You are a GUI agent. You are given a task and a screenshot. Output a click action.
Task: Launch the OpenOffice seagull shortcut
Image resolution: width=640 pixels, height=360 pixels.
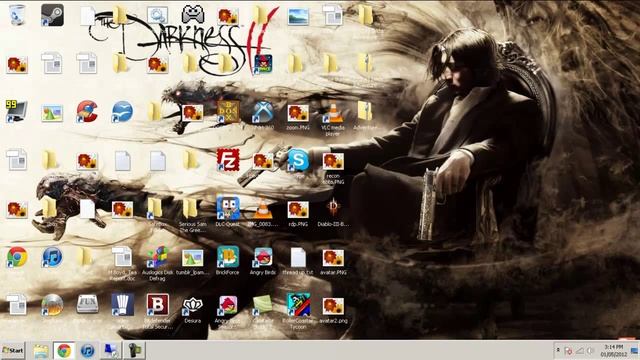(x=122, y=111)
